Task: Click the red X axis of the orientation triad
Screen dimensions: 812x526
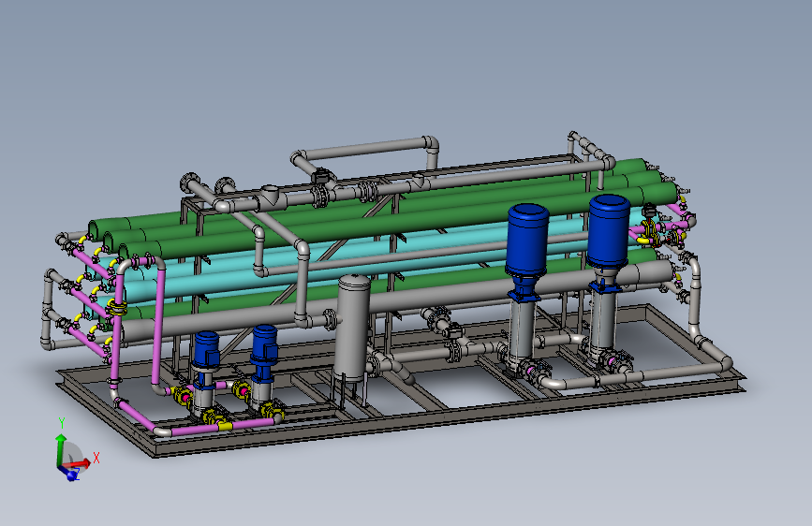Action: coord(77,463)
